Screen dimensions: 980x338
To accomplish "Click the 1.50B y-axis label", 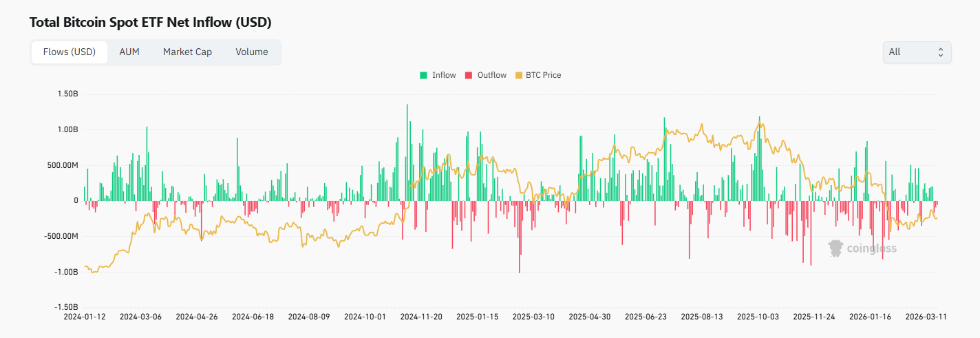I will pos(67,94).
